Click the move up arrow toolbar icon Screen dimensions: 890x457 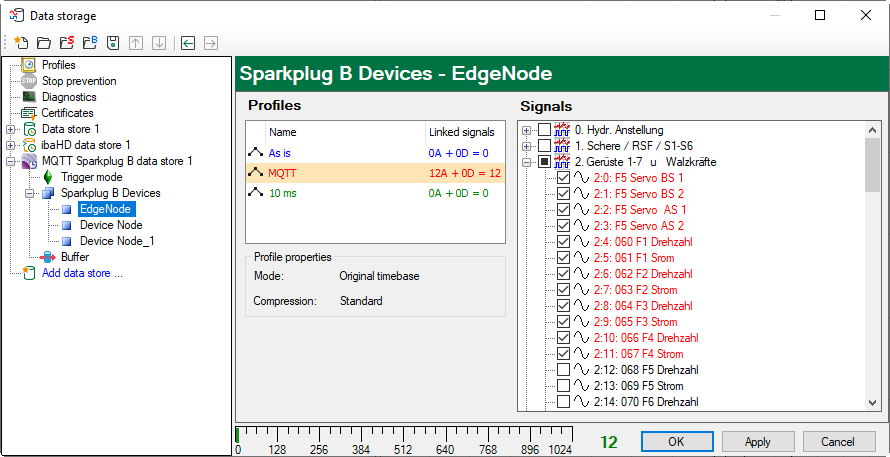tap(136, 43)
